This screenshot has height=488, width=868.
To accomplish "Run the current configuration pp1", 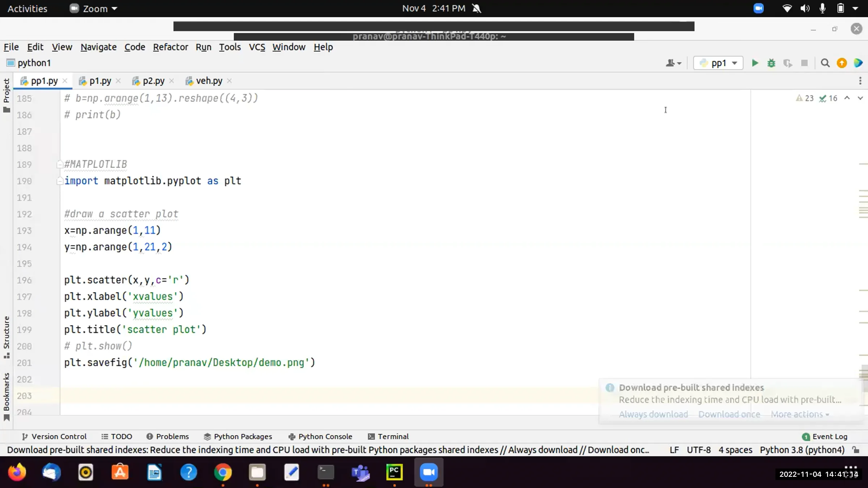I will (754, 63).
